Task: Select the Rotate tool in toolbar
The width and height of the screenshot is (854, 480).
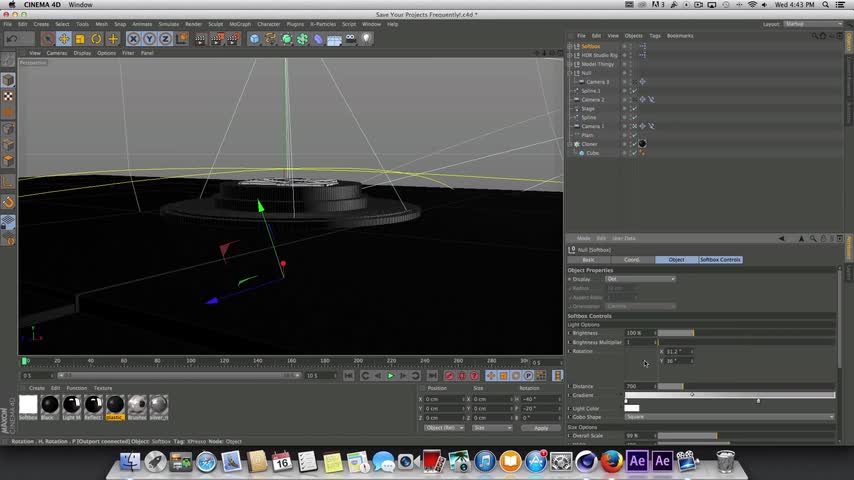Action: coord(96,39)
